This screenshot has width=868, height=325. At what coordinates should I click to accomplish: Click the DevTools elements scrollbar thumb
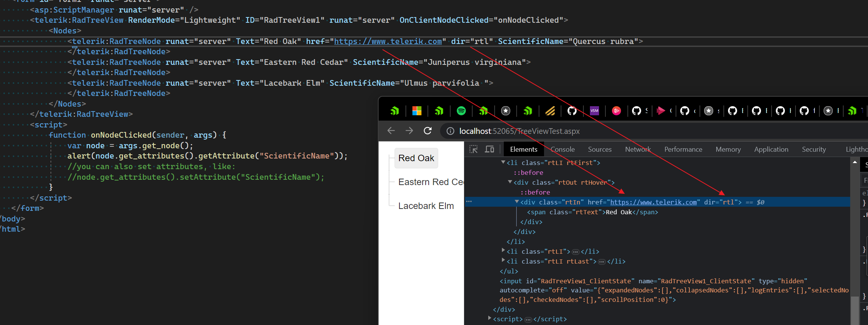click(x=855, y=310)
